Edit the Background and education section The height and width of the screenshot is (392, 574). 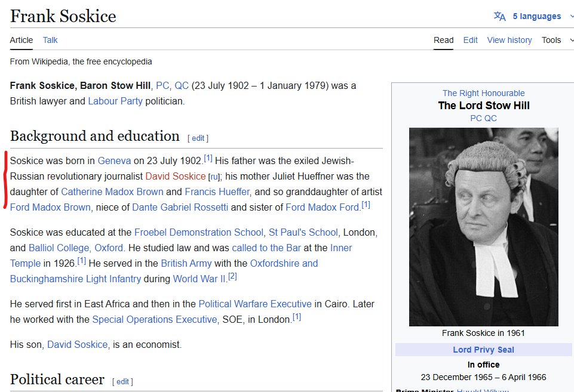(x=198, y=138)
